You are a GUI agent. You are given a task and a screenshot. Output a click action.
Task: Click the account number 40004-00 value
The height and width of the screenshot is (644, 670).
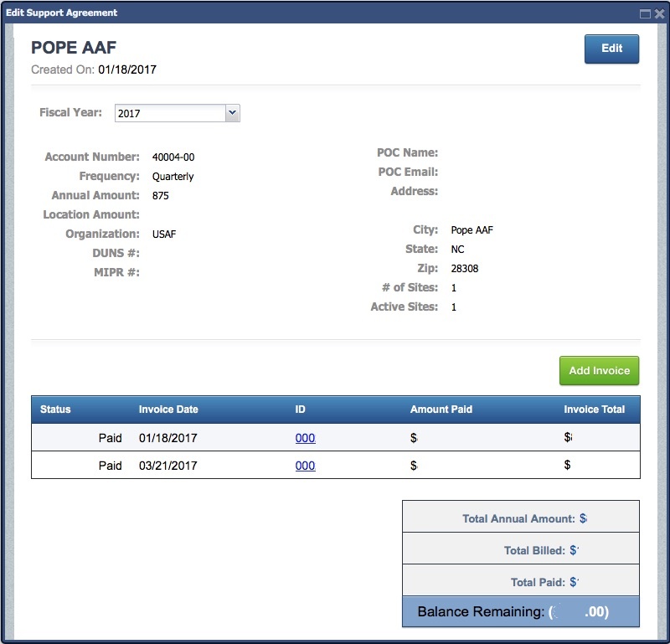point(173,157)
